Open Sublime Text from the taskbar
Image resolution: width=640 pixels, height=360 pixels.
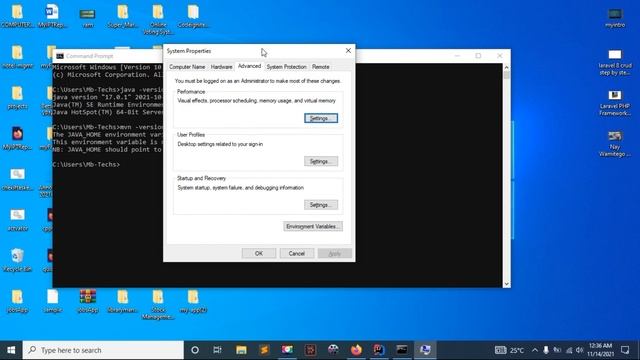point(264,350)
